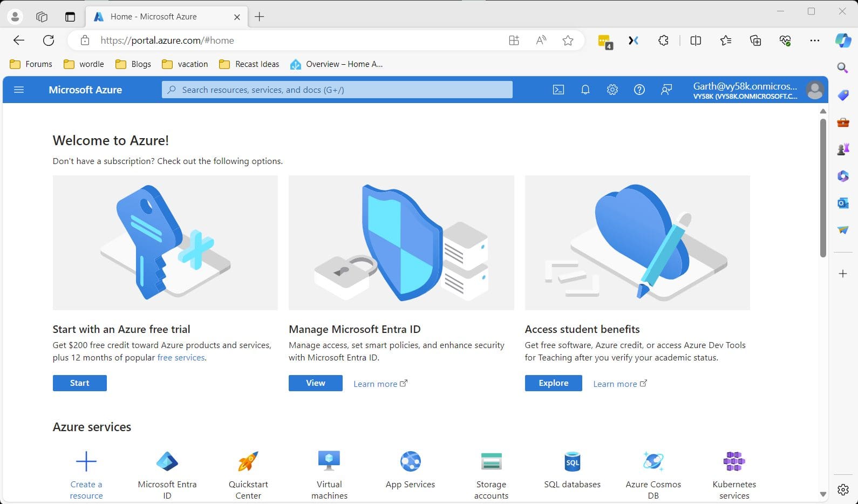This screenshot has height=504, width=858.
Task: Click the Azure free trial key illustration
Action: pos(165,242)
